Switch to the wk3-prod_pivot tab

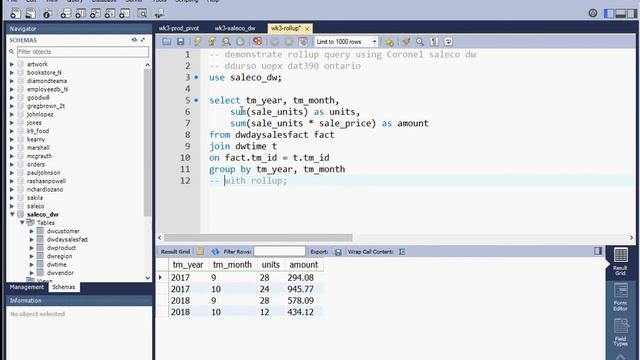coord(179,28)
